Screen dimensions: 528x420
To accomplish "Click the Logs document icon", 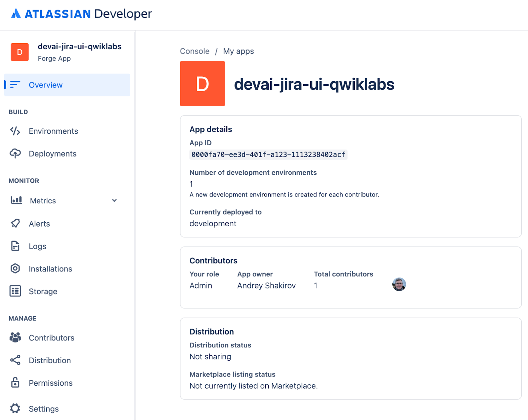I will [x=15, y=246].
